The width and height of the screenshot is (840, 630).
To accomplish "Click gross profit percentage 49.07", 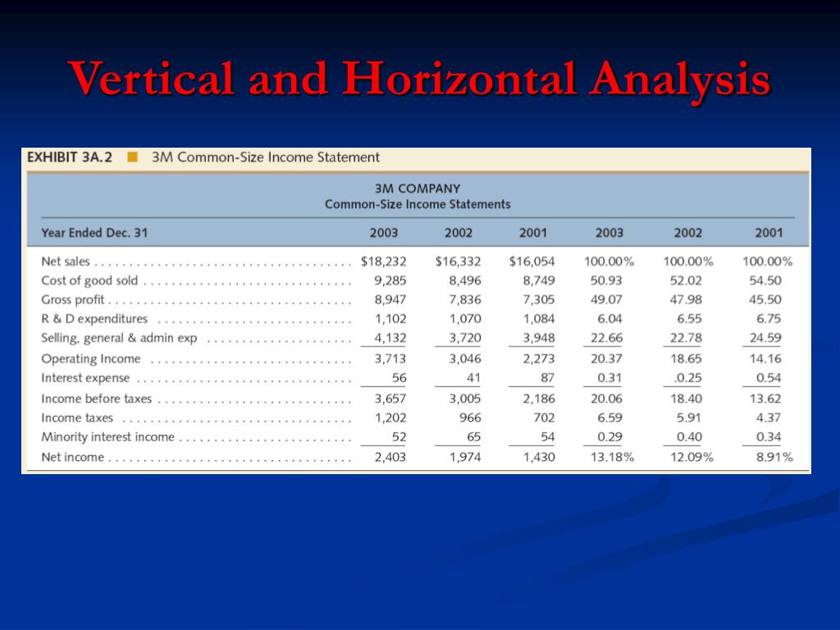I will pyautogui.click(x=606, y=299).
